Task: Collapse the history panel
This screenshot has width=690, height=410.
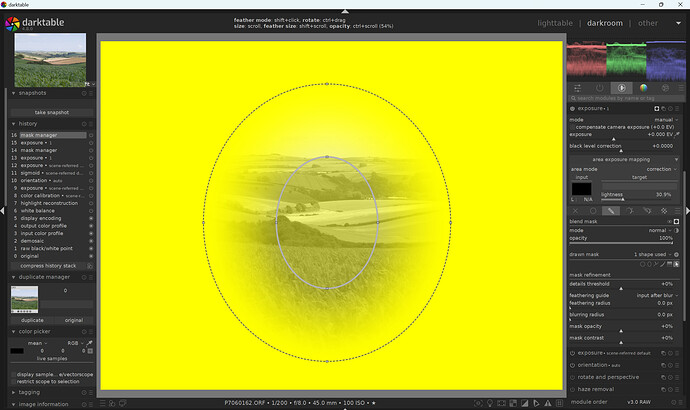Action: tap(13, 124)
